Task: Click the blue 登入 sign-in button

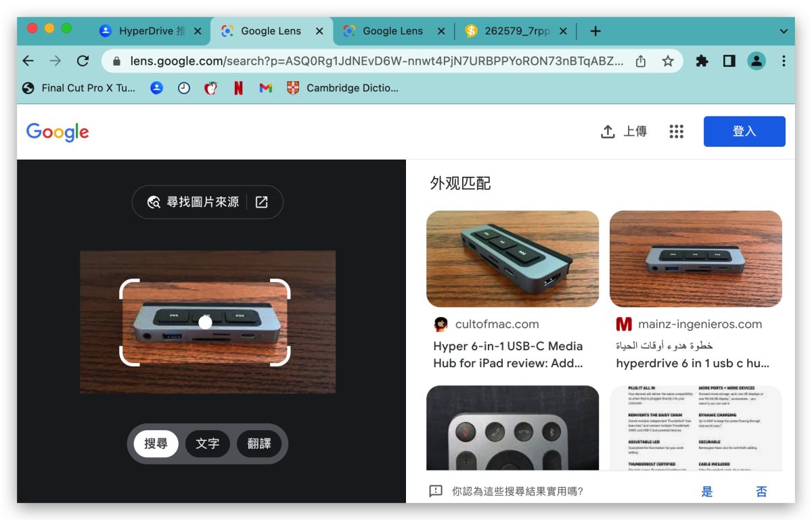Action: click(x=744, y=131)
